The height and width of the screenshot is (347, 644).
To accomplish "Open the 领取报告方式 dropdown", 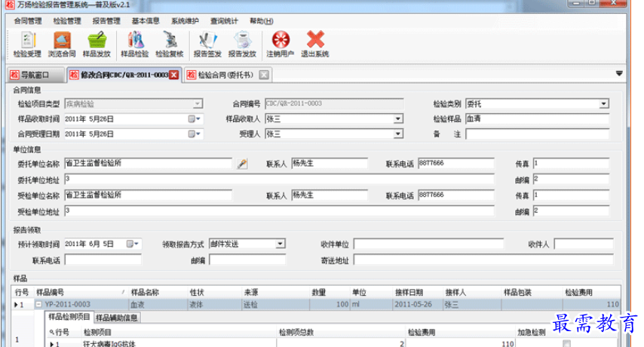I will click(x=280, y=244).
